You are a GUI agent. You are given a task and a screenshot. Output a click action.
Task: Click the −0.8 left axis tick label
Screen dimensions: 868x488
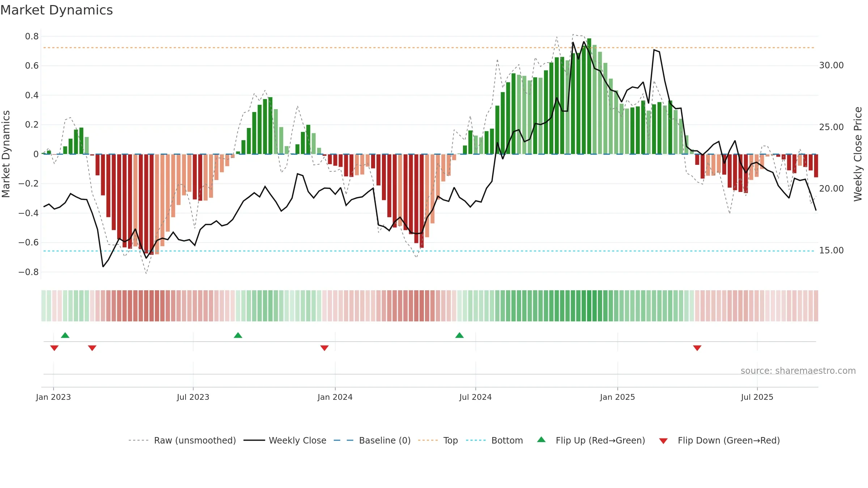[29, 272]
